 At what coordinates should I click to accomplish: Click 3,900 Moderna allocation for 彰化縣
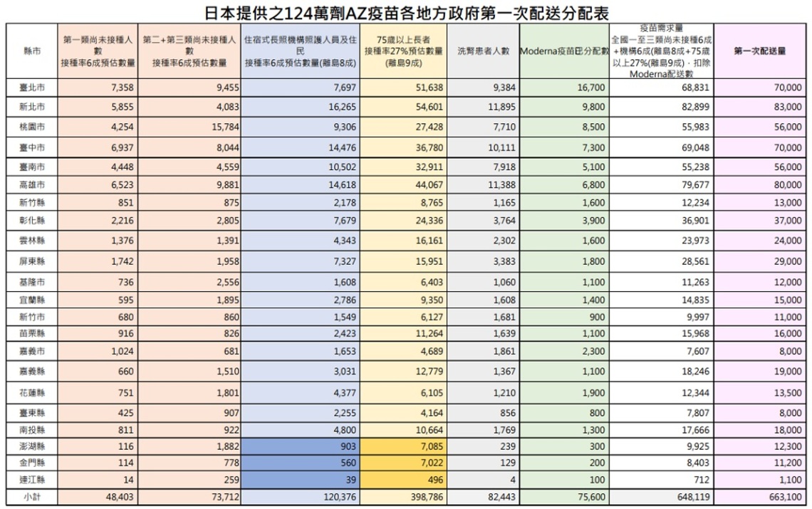click(x=593, y=221)
